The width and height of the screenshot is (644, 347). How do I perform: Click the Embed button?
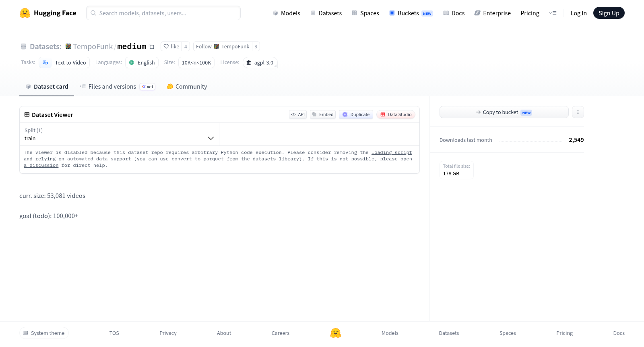coord(323,114)
